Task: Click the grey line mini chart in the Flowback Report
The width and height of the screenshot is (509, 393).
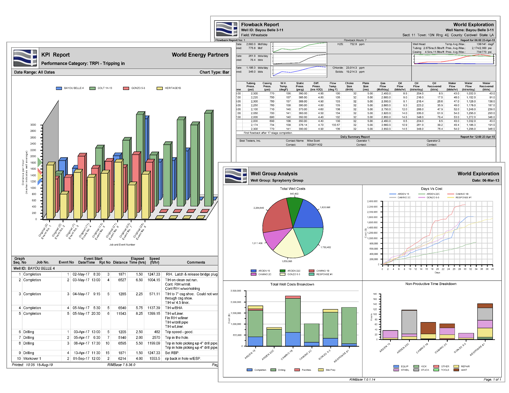Action: tap(299, 59)
